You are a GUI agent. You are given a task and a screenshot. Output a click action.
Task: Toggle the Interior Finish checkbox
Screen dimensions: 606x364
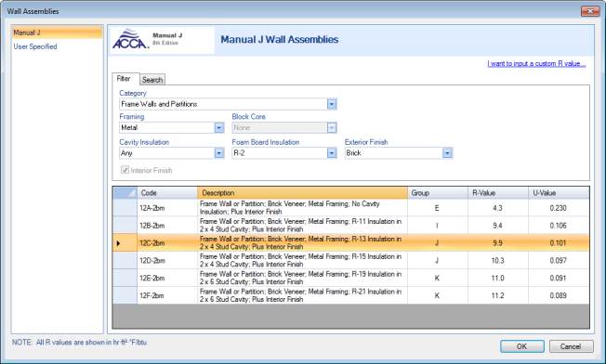[x=125, y=170]
